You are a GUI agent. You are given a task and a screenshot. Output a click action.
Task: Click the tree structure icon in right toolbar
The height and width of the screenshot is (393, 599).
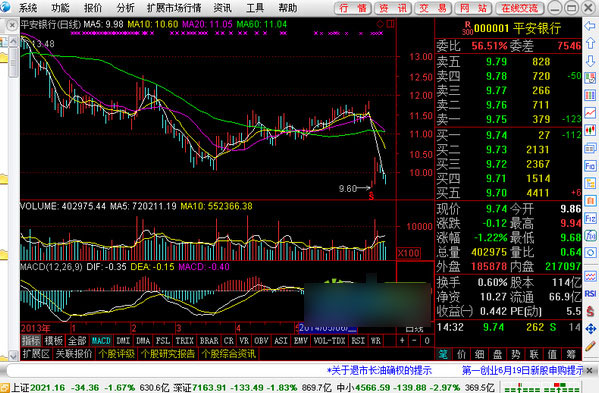[590, 183]
